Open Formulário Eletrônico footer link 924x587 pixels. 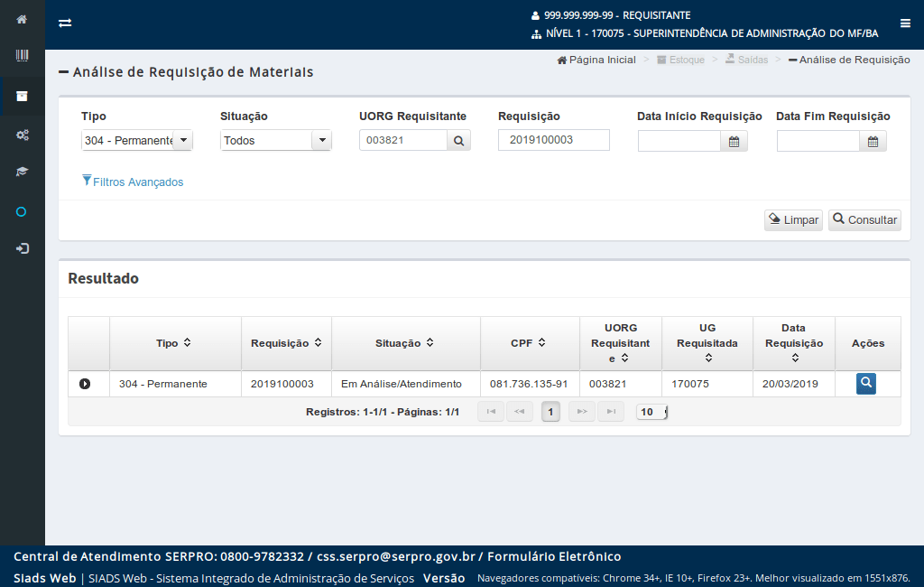(x=554, y=556)
